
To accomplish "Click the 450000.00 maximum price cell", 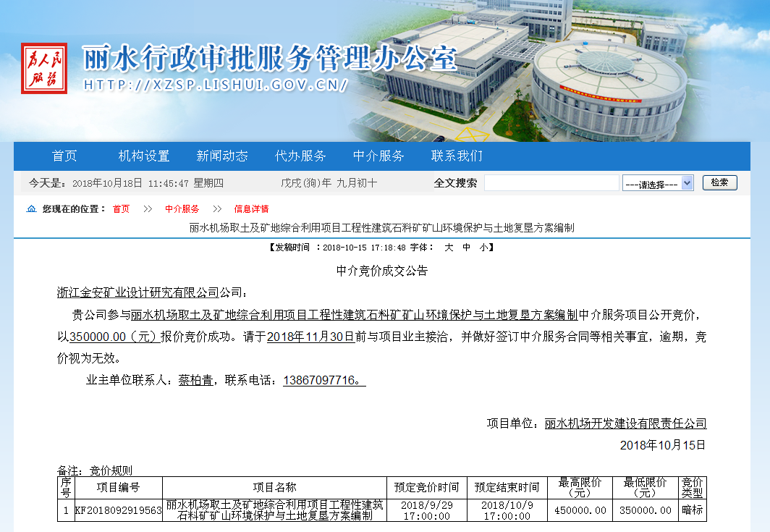I will tap(580, 510).
